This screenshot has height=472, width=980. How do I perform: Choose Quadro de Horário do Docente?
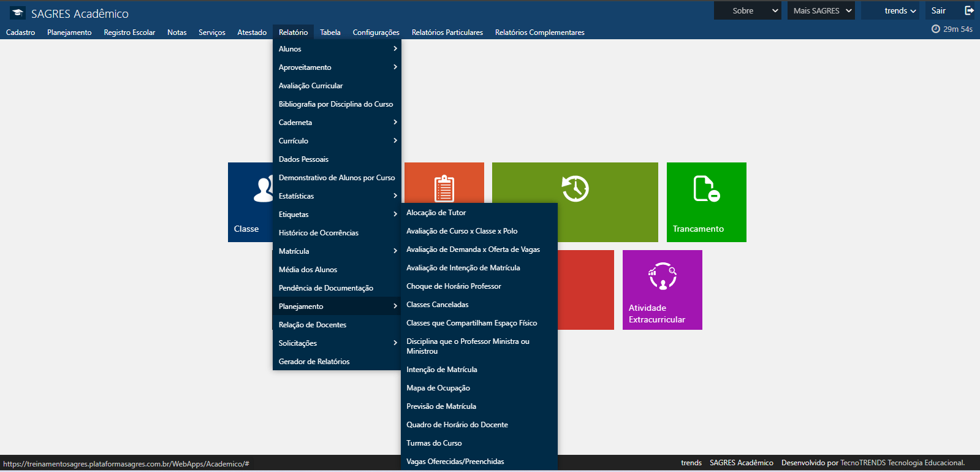(457, 425)
